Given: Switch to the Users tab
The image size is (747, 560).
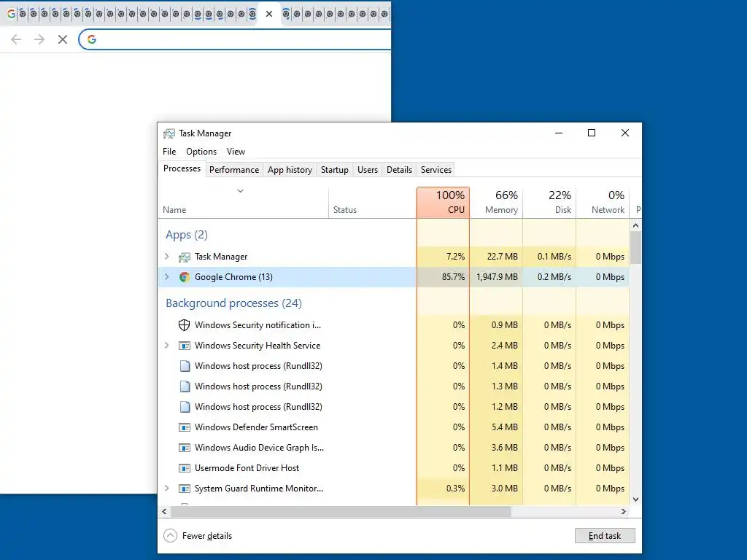Looking at the screenshot, I should (x=368, y=170).
